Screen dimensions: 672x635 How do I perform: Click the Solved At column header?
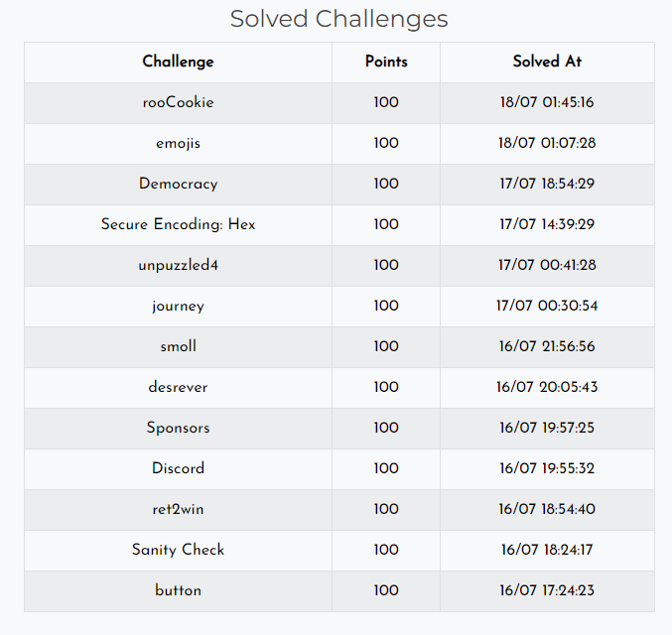[547, 62]
